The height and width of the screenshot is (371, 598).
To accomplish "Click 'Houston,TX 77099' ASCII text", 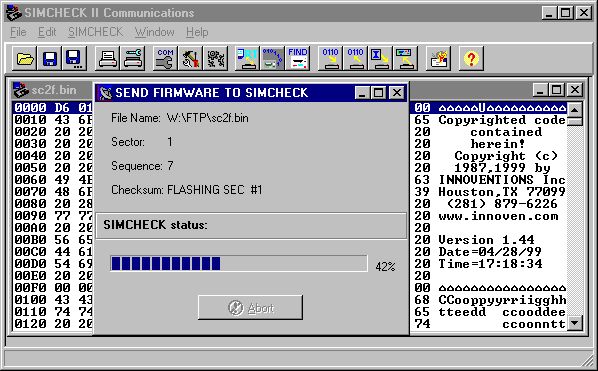I will click(502, 191).
